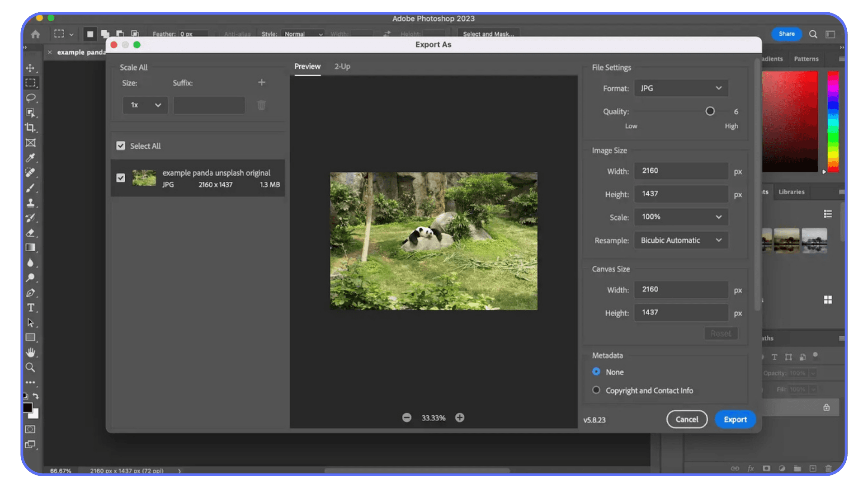Toggle Quick Mask mode in toolbar
The height and width of the screenshot is (488, 868).
(30, 429)
